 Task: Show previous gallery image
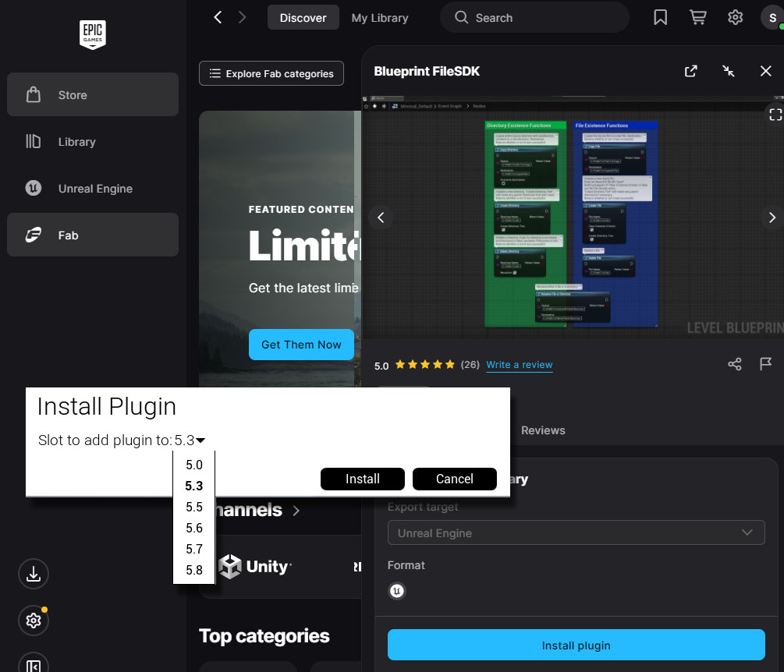[x=381, y=218]
